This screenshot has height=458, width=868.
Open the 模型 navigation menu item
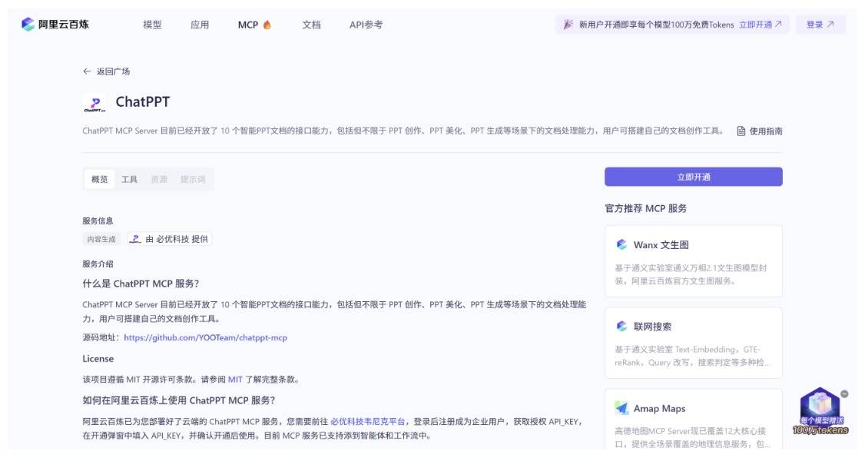[x=152, y=25]
